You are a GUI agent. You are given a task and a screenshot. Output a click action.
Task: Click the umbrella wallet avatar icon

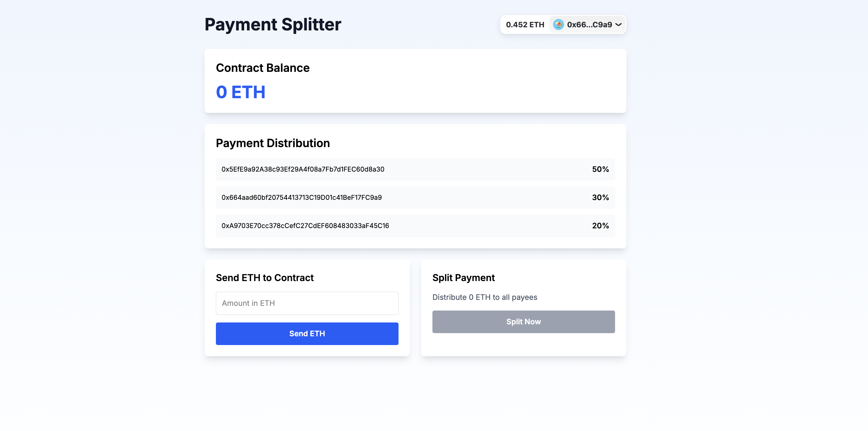559,24
